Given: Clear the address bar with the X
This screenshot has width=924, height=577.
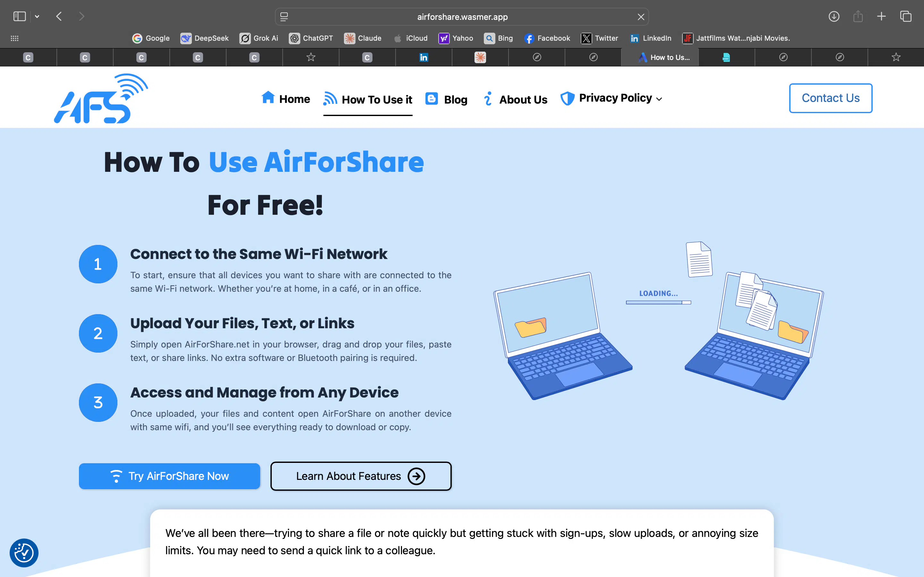Looking at the screenshot, I should pyautogui.click(x=641, y=16).
